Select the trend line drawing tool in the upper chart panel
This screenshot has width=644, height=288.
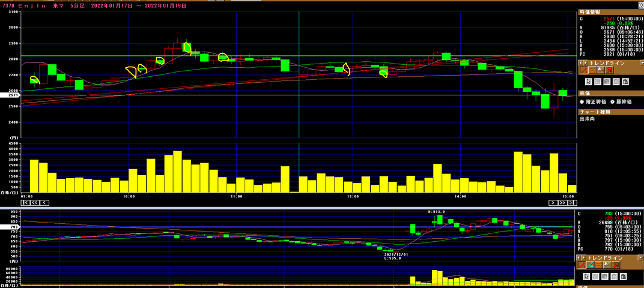pos(584,70)
